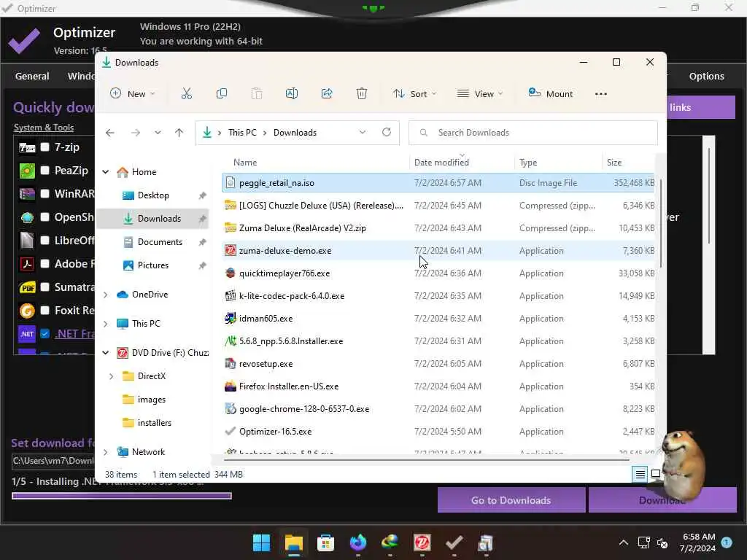Click This PC in the breadcrumb path

(242, 133)
